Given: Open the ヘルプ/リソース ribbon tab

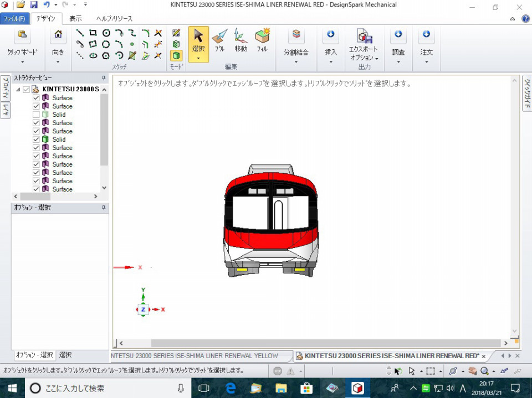Looking at the screenshot, I should (114, 18).
